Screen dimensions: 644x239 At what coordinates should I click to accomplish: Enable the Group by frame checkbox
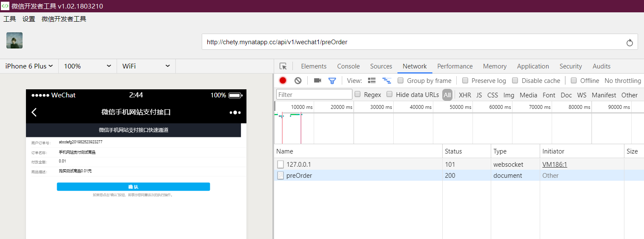401,80
